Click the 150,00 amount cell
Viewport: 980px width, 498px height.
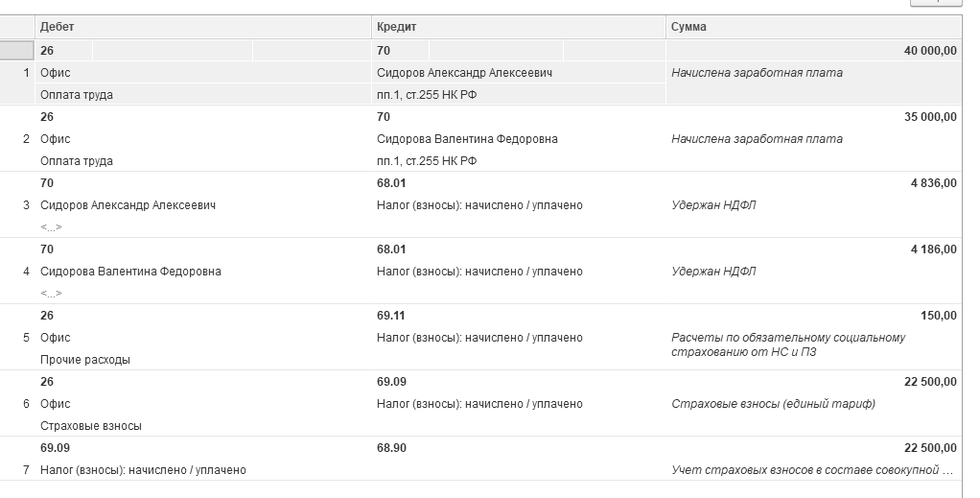click(939, 316)
